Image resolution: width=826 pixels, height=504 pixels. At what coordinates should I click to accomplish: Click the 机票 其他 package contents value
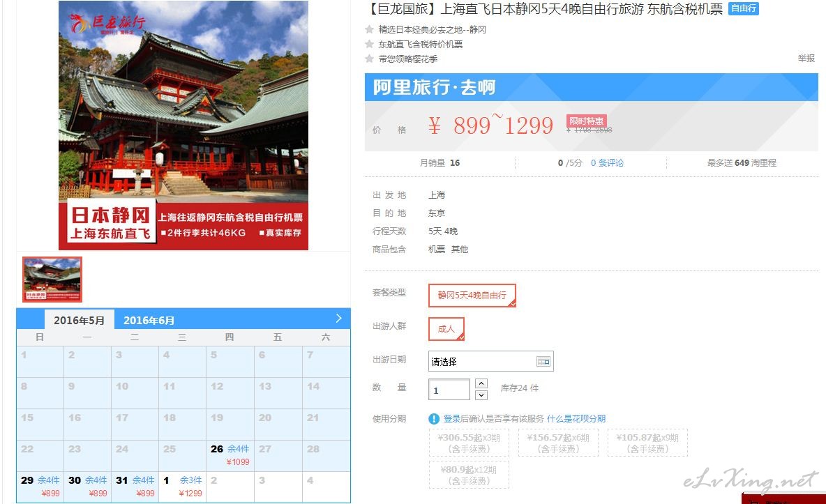(449, 249)
